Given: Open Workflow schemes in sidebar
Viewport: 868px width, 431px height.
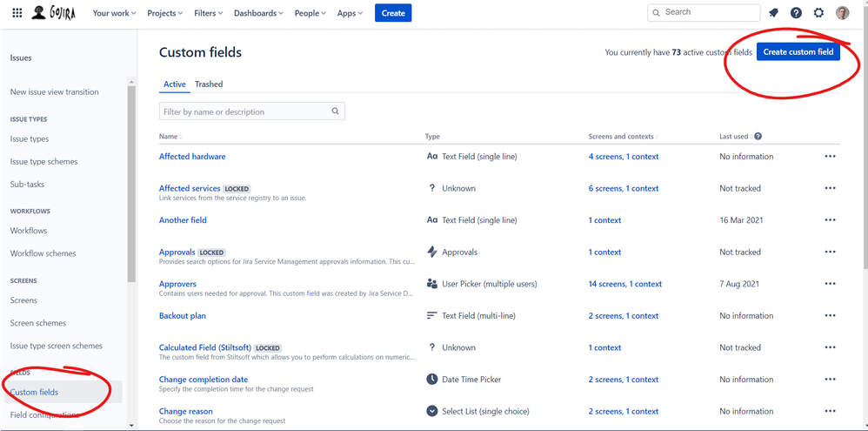Looking at the screenshot, I should click(43, 253).
